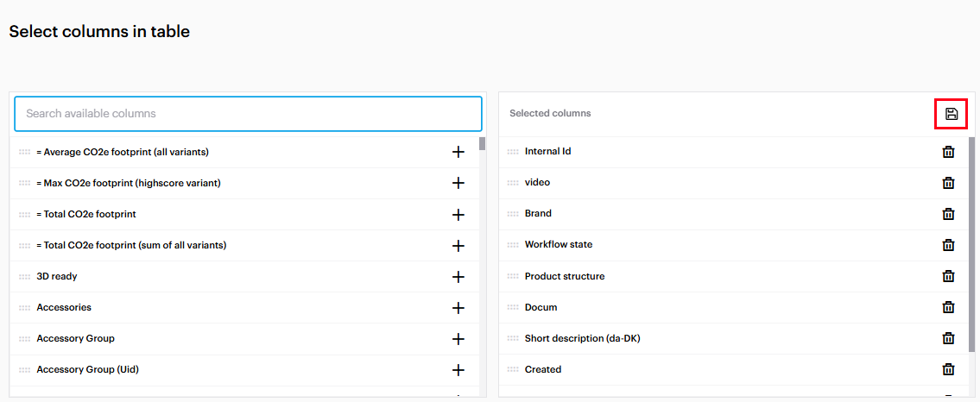
Task: Remove Brand from selected columns
Action: [948, 214]
